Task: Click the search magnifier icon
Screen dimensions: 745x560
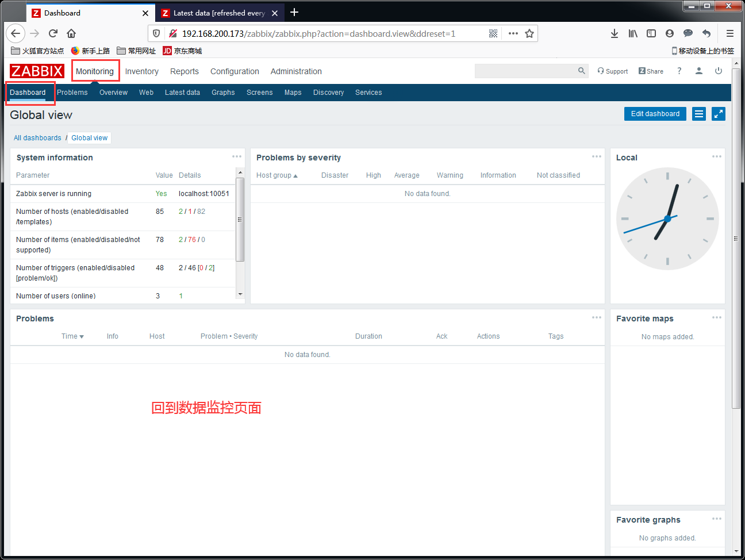Action: tap(582, 71)
